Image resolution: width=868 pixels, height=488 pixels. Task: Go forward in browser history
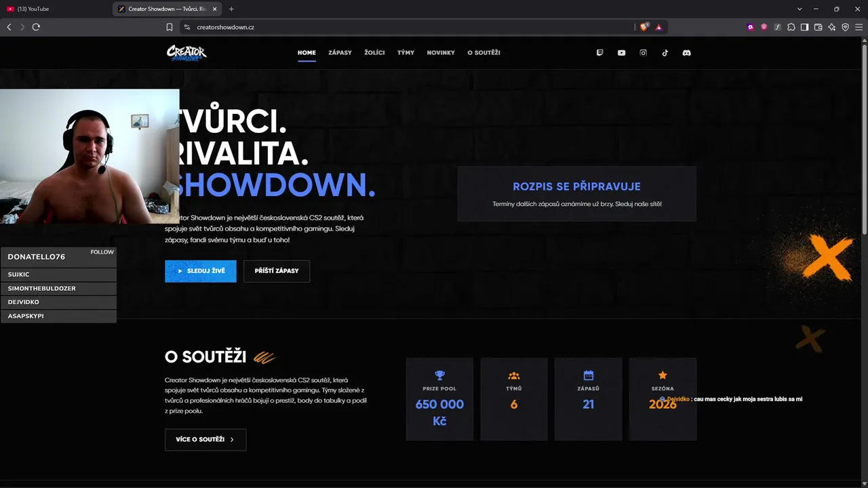click(22, 27)
